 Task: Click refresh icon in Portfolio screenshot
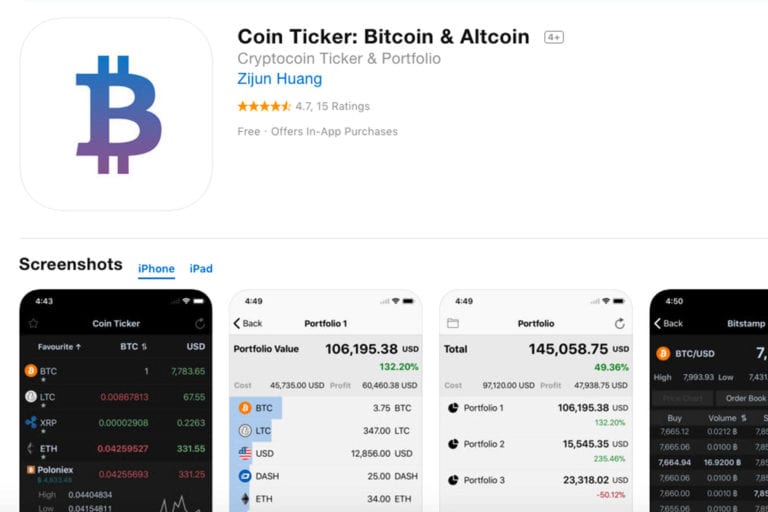point(619,324)
